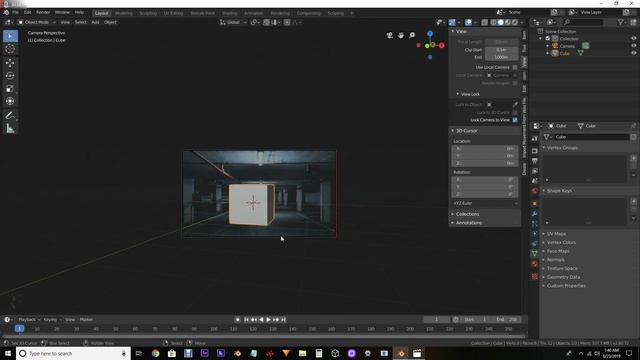Select the Transform tool

point(10,101)
